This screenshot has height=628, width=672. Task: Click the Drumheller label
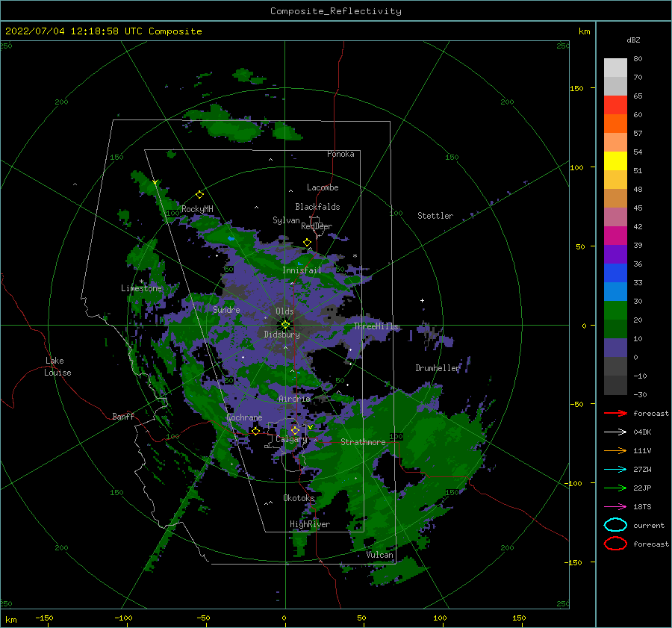[x=438, y=368]
